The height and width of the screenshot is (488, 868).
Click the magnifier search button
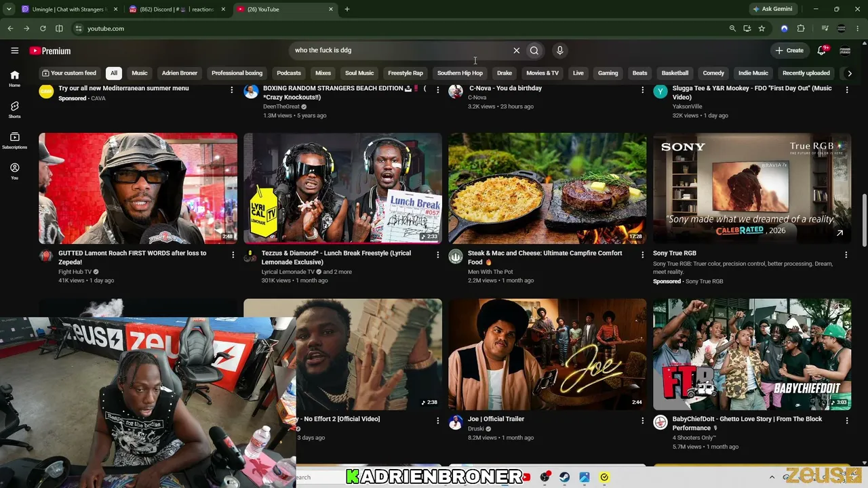(x=534, y=50)
